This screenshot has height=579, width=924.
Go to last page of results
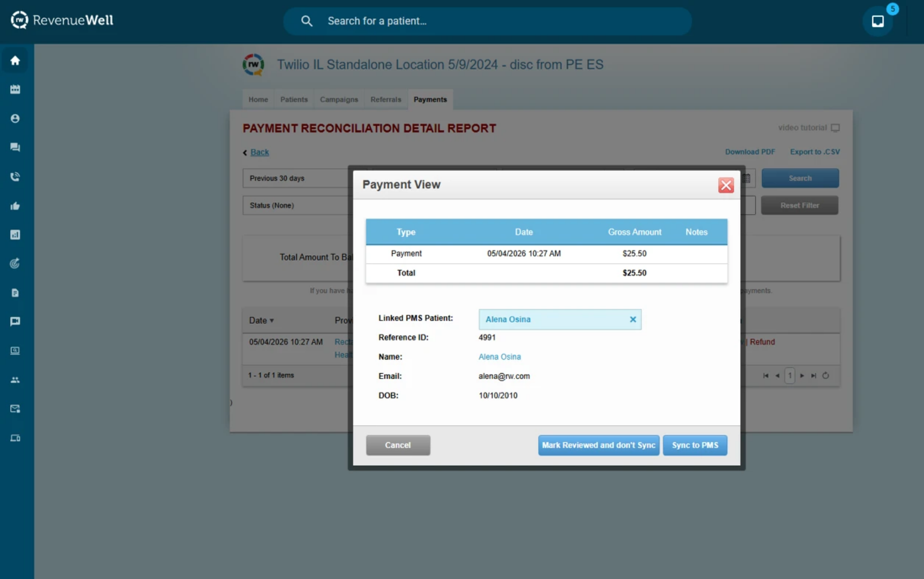tap(814, 376)
